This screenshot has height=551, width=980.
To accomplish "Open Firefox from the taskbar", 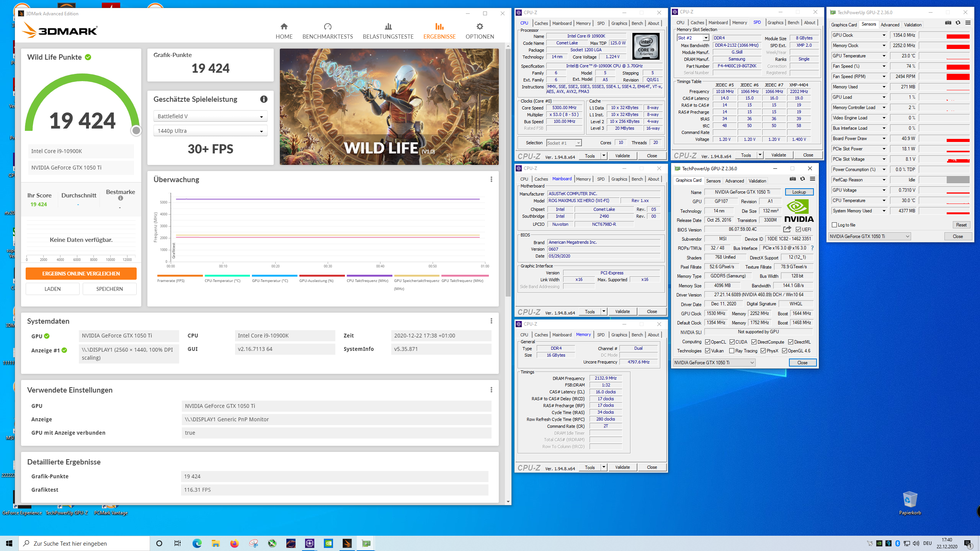I will click(x=234, y=543).
